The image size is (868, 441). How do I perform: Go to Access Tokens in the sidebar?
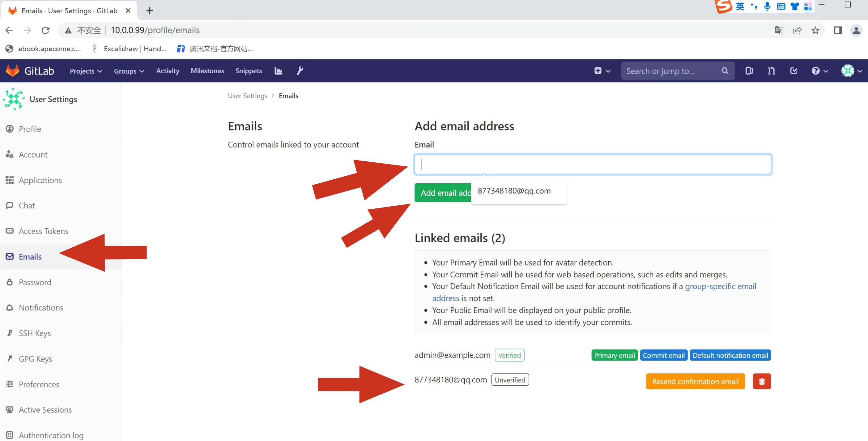click(43, 231)
